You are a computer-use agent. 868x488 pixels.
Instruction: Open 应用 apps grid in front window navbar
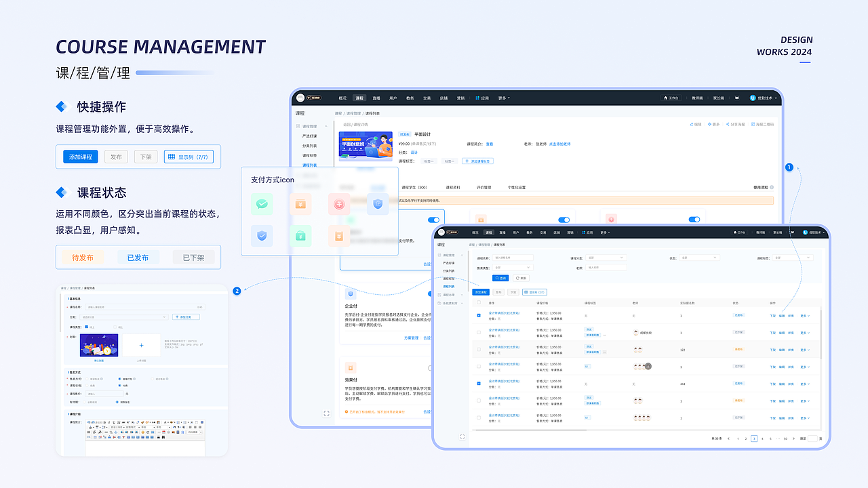[587, 232]
